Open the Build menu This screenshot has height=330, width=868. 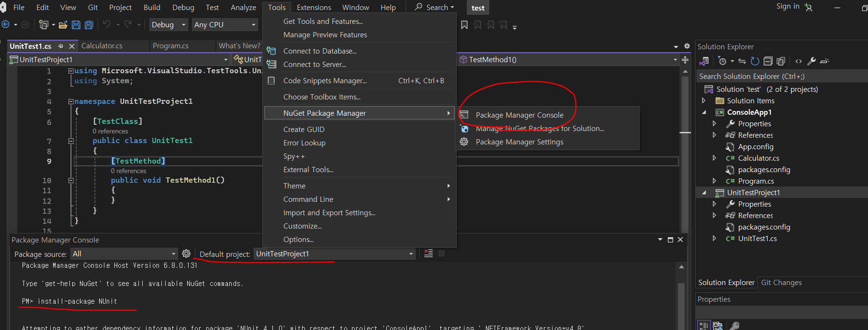pyautogui.click(x=152, y=7)
